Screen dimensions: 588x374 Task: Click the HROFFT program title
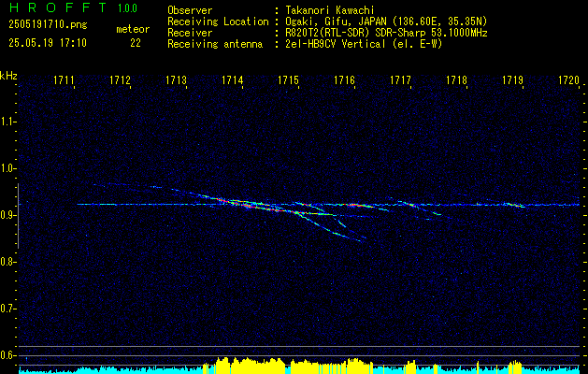tap(59, 7)
